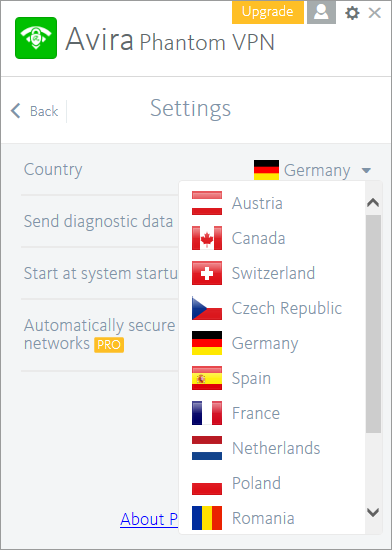The image size is (392, 550).
Task: Click the Netherlands flag icon
Action: pyautogui.click(x=207, y=448)
